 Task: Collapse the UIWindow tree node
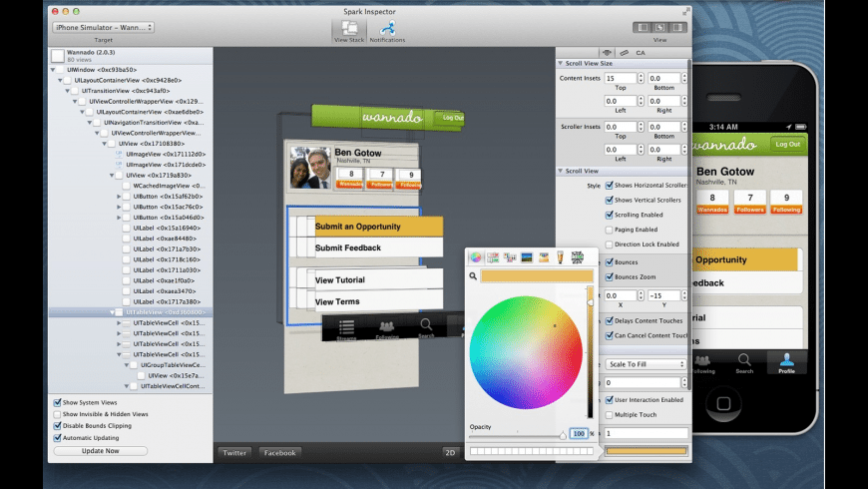[x=53, y=70]
